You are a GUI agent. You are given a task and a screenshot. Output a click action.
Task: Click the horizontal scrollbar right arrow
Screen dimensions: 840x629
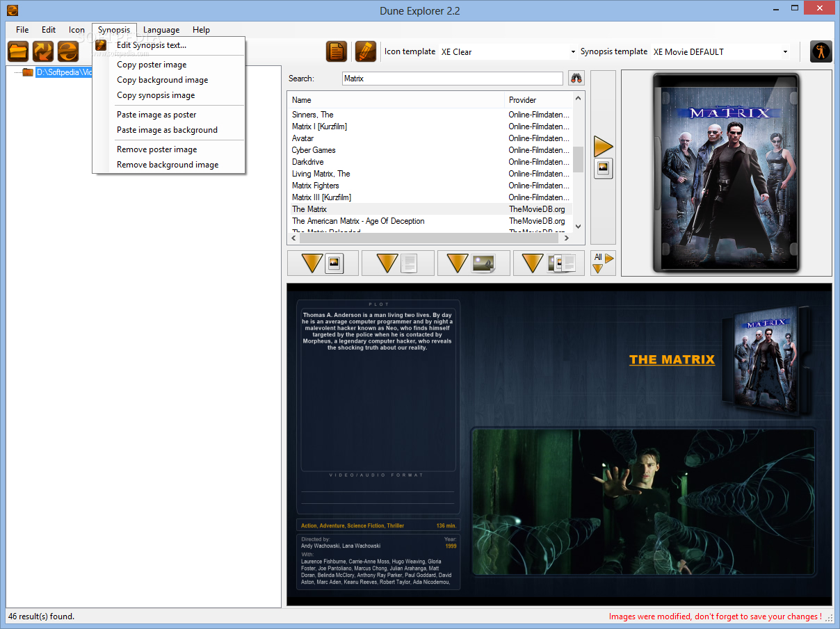pyautogui.click(x=567, y=238)
